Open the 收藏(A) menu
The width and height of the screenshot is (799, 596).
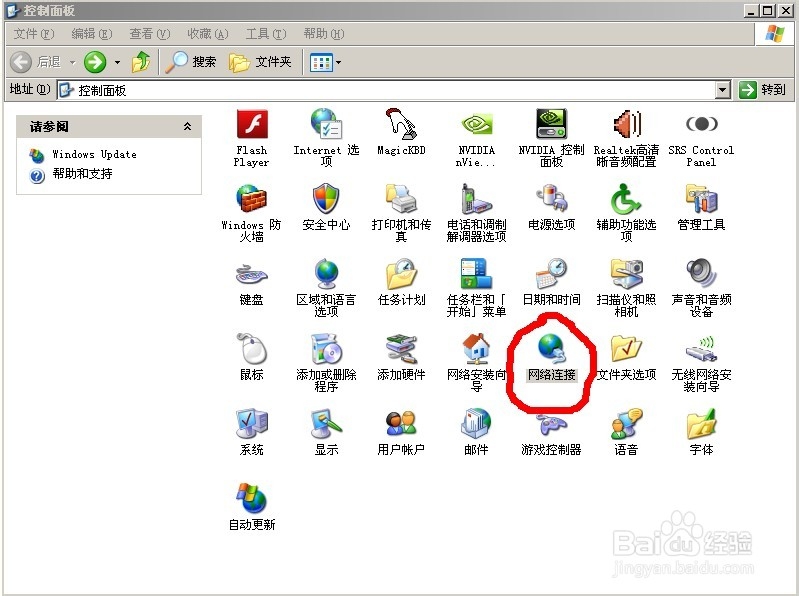pyautogui.click(x=207, y=34)
